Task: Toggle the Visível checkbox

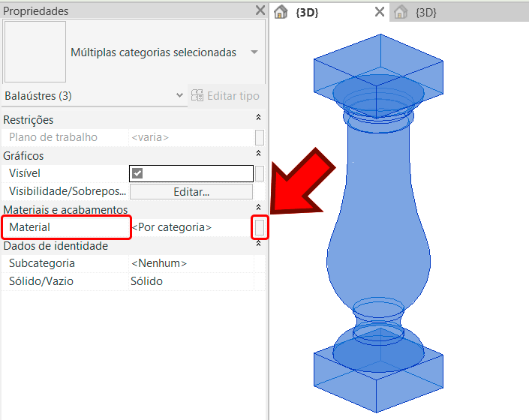Action: [x=137, y=174]
